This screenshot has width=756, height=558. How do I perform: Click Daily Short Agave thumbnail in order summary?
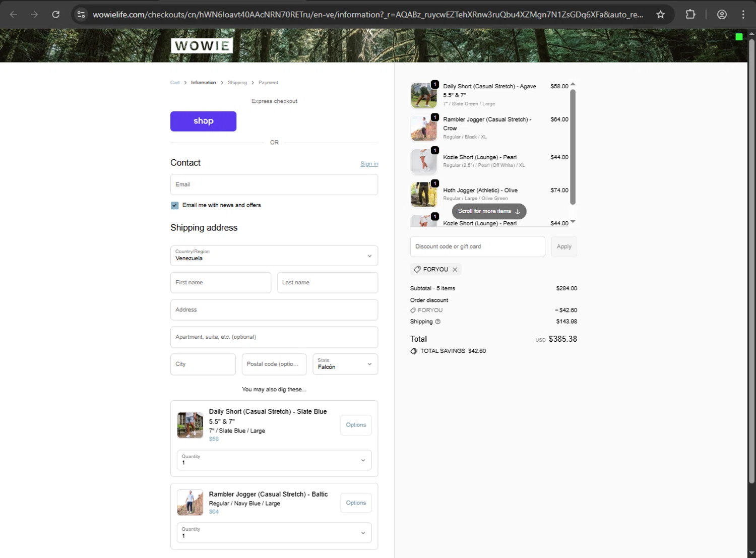click(x=424, y=95)
